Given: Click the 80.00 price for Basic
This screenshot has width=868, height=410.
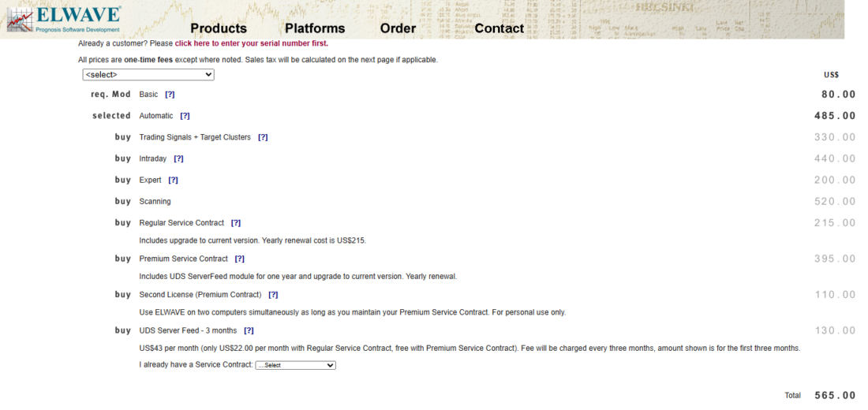Looking at the screenshot, I should tap(838, 95).
